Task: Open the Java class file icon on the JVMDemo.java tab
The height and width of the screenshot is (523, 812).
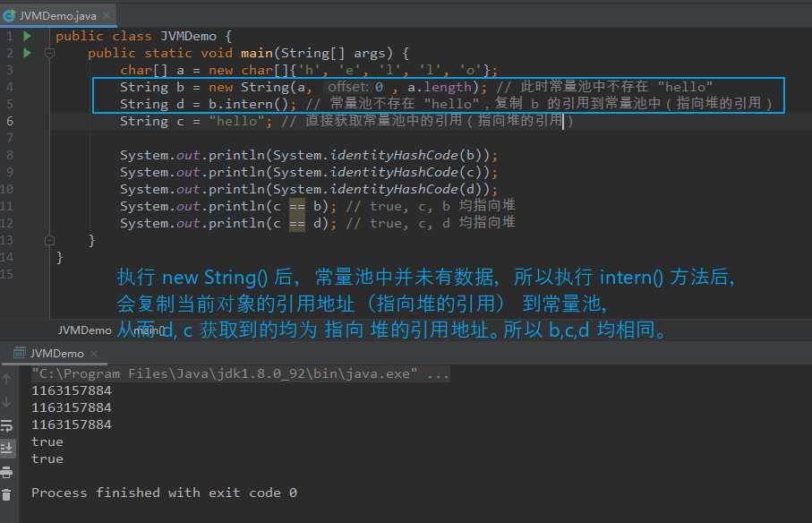Action: (9, 16)
